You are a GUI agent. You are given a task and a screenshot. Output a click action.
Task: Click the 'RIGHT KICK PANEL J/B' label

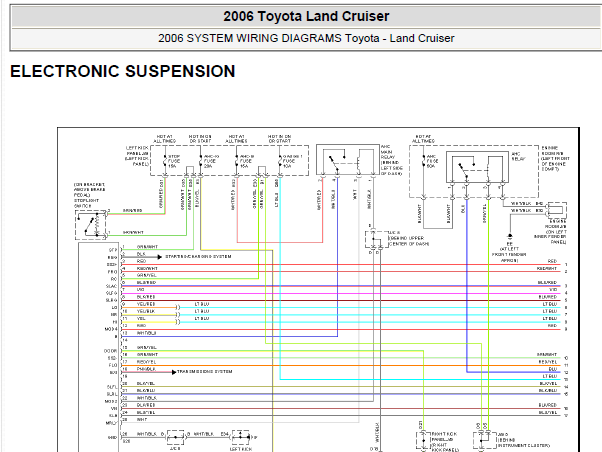click(x=445, y=442)
